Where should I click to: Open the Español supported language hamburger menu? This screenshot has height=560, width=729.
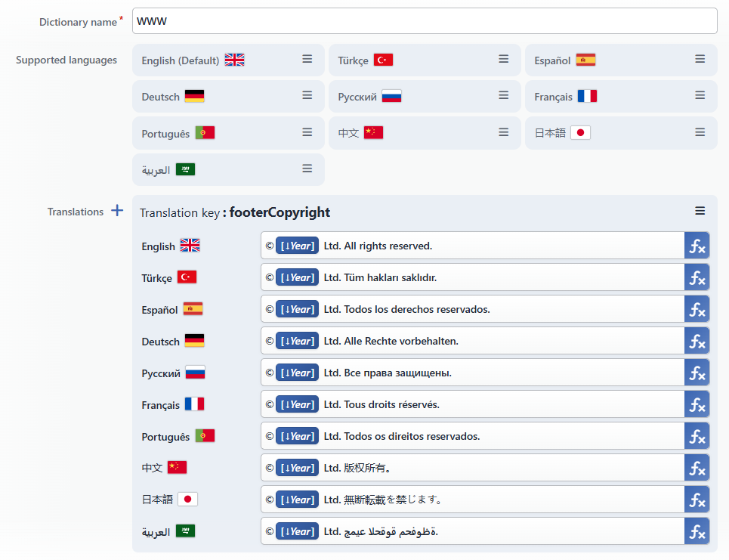click(700, 60)
